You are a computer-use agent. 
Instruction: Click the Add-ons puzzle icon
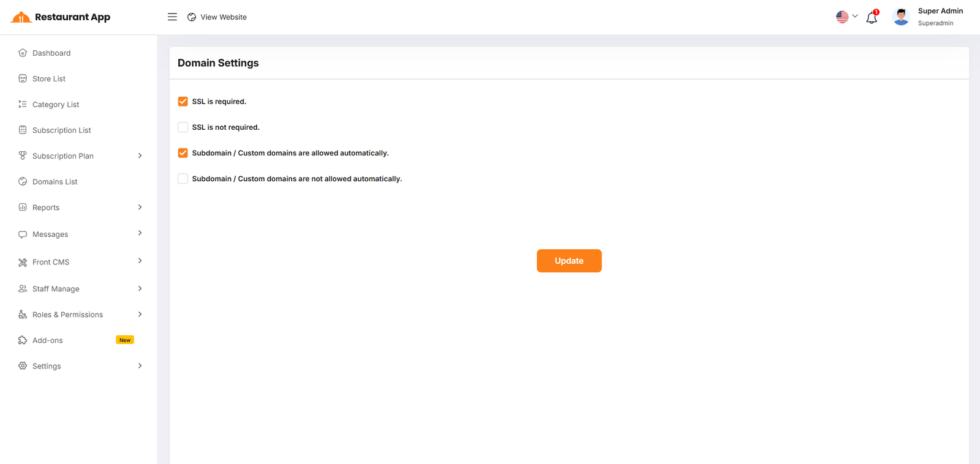coord(23,340)
